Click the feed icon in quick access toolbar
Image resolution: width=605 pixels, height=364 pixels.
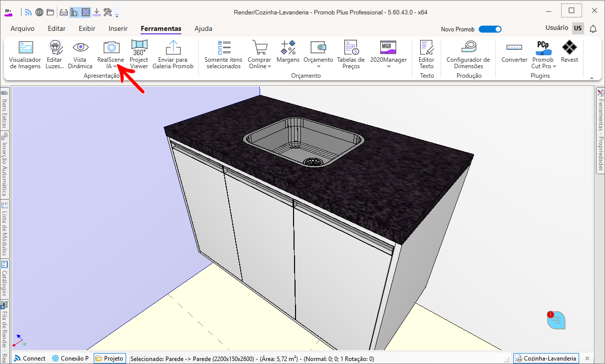tap(28, 12)
